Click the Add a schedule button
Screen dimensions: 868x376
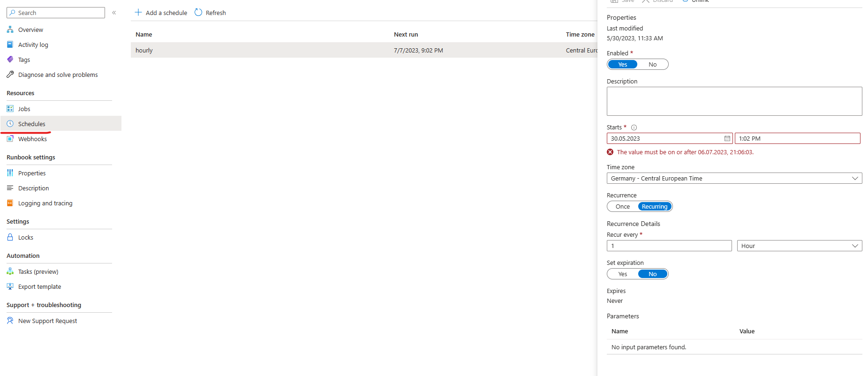coord(161,13)
